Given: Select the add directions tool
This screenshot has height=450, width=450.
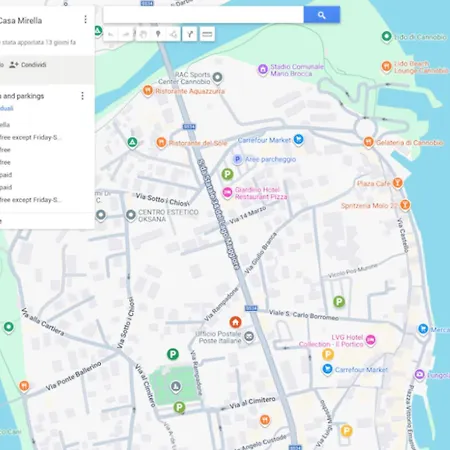Looking at the screenshot, I should [190, 34].
